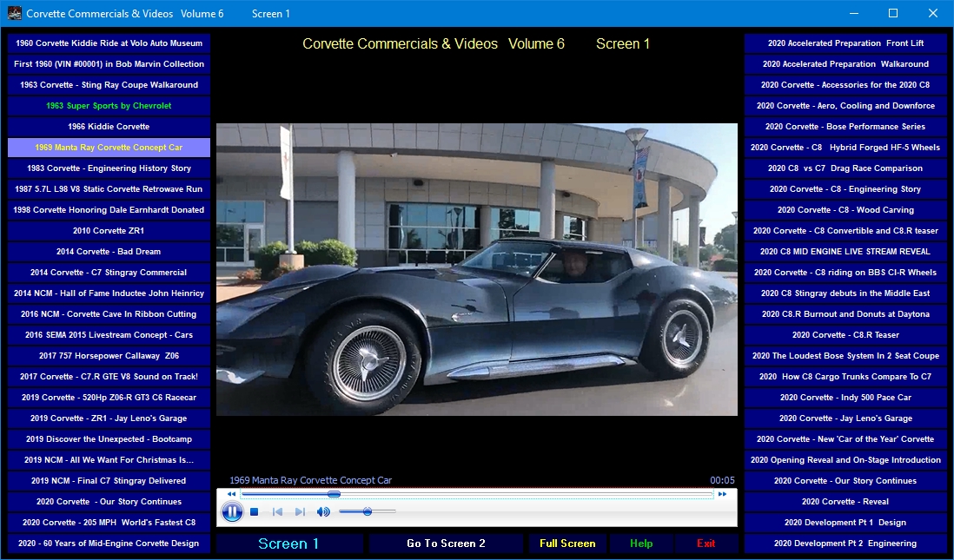The height and width of the screenshot is (560, 954).
Task: Play 2014 Corvette Bad Dream
Action: (109, 252)
